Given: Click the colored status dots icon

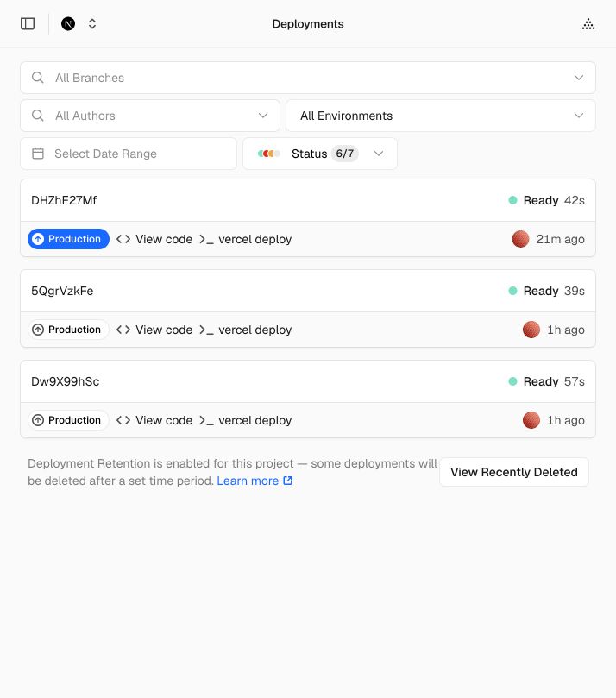Looking at the screenshot, I should (x=269, y=154).
